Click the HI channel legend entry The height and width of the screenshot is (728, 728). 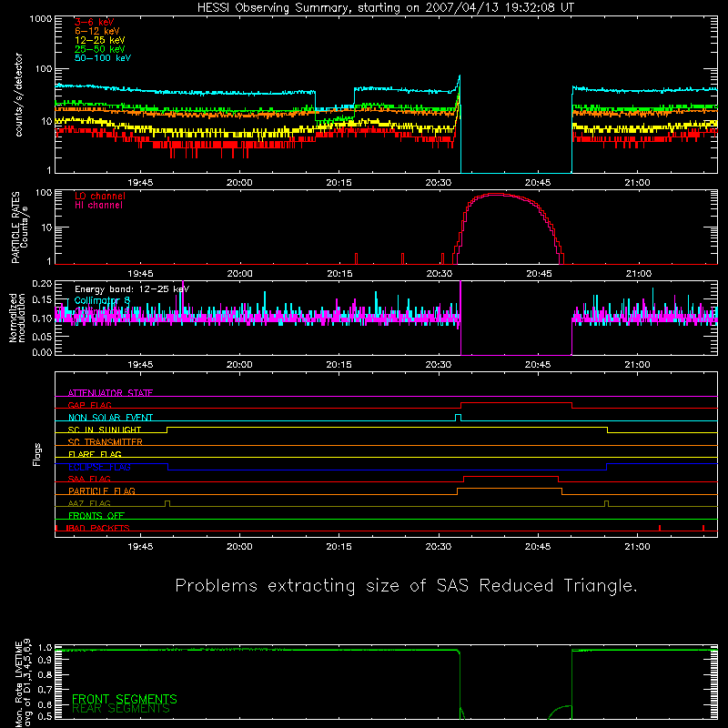pos(98,206)
